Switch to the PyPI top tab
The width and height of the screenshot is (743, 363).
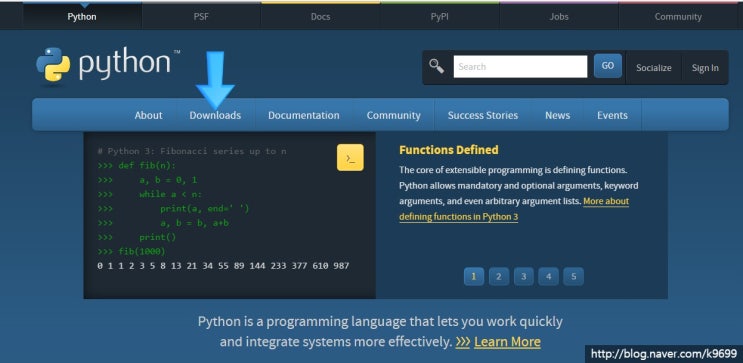click(x=440, y=17)
